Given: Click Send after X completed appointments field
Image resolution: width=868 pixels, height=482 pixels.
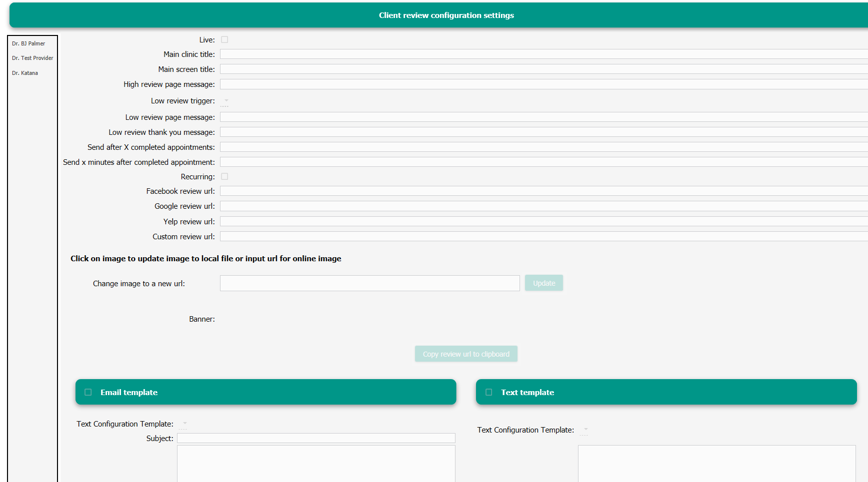Looking at the screenshot, I should (x=544, y=147).
